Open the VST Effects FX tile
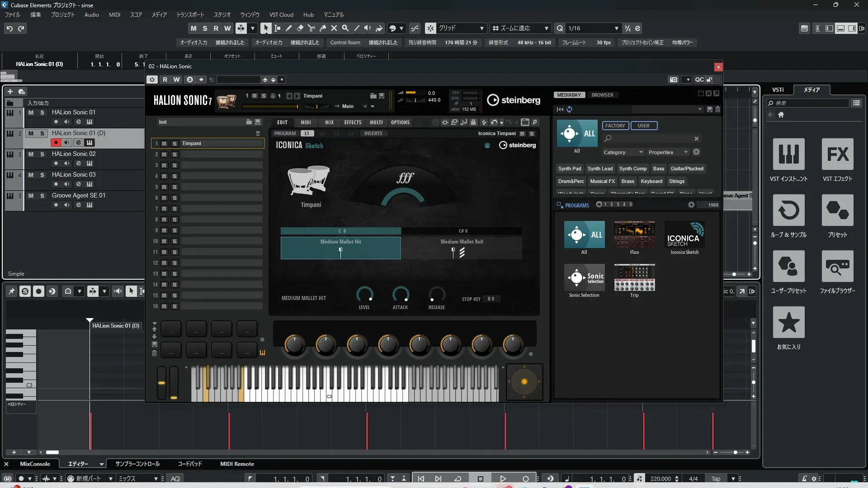Viewport: 868px width, 488px height. [837, 155]
